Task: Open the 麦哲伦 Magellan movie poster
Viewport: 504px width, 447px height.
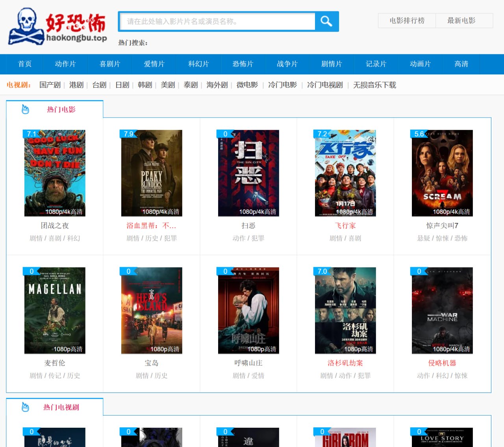Action: (x=55, y=310)
